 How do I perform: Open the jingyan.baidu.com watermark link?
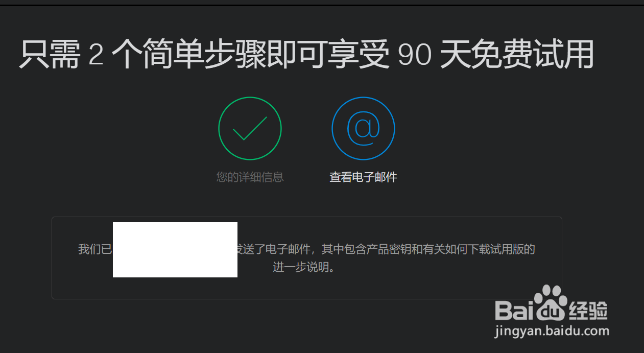552,331
